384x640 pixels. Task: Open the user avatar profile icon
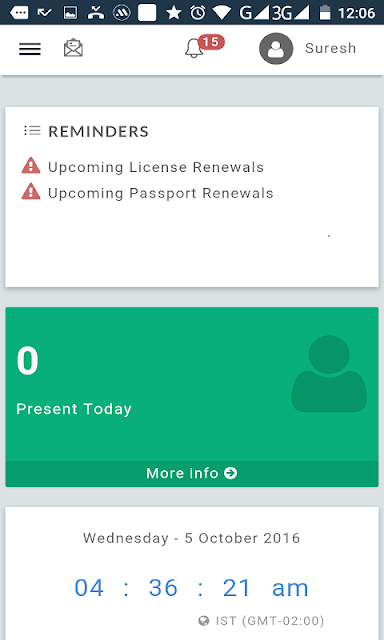[276, 49]
